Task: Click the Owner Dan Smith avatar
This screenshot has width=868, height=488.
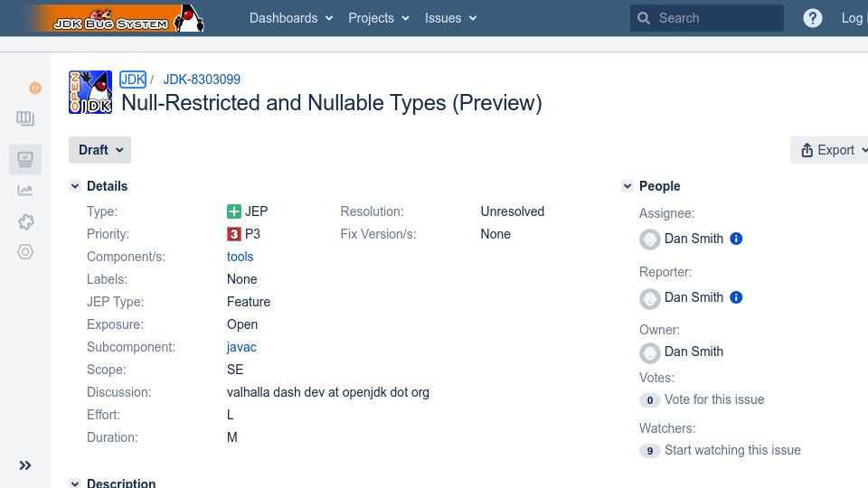Action: [x=650, y=353]
